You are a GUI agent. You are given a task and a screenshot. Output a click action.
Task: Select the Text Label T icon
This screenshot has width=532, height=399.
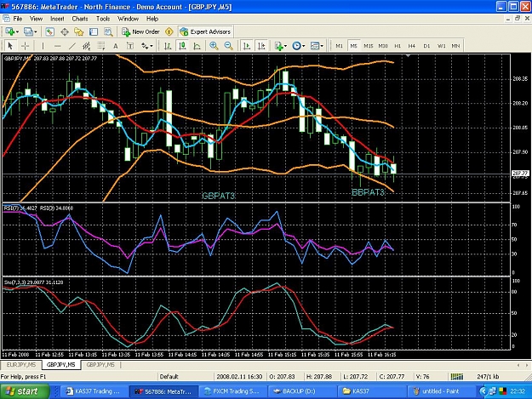130,45
